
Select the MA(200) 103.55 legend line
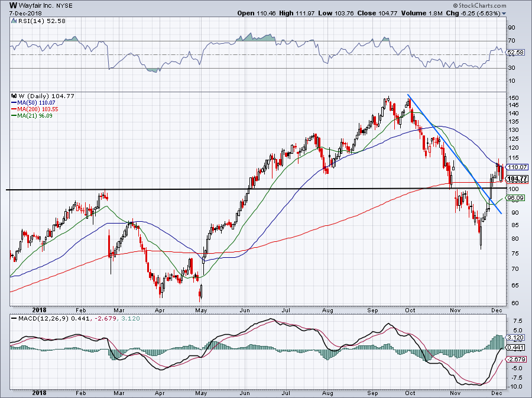pyautogui.click(x=35, y=109)
